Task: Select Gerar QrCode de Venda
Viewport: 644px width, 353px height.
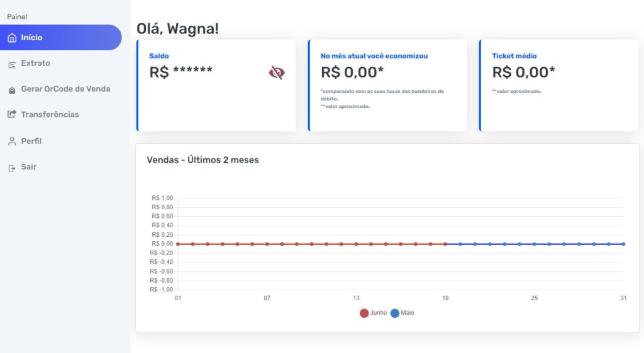Action: [x=65, y=89]
